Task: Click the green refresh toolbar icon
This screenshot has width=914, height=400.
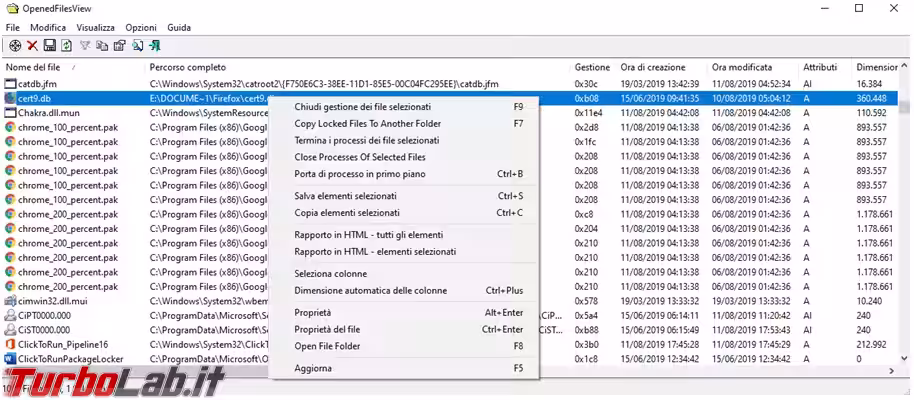Action: click(66, 46)
